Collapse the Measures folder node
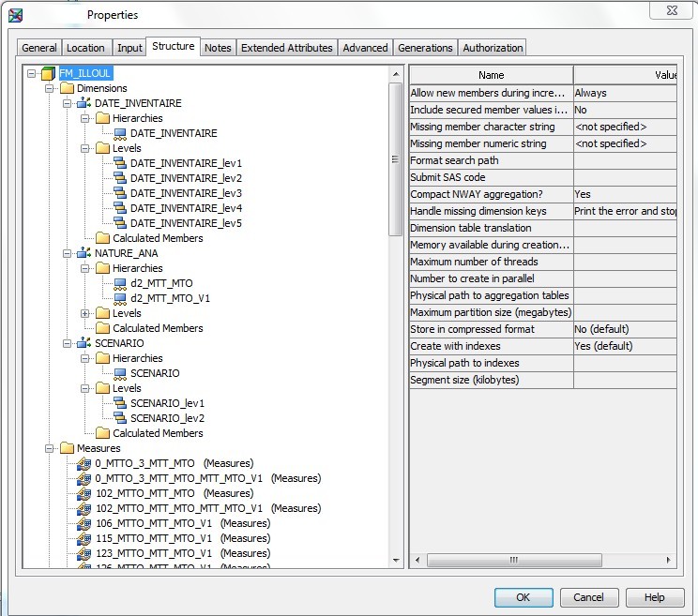Image resolution: width=698 pixels, height=616 pixels. pos(50,448)
